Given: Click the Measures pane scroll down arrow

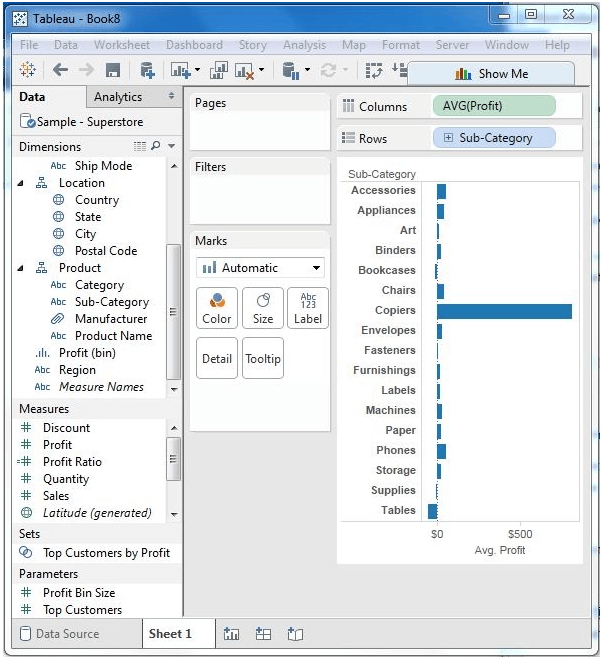Looking at the screenshot, I should coord(174,514).
